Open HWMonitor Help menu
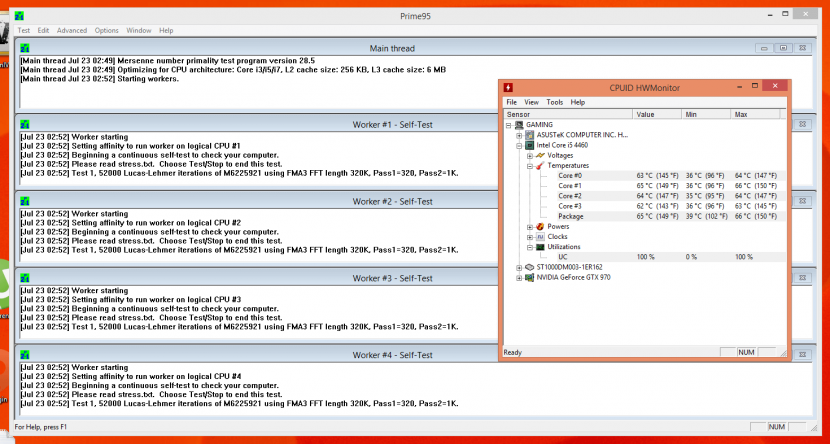Screen dimensions: 830x444 [578, 102]
